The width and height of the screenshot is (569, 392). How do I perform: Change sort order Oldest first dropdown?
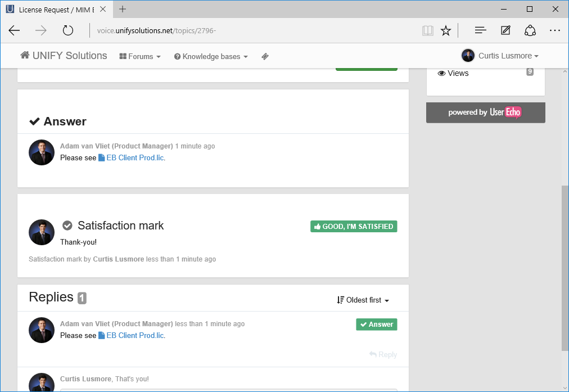[x=363, y=300]
